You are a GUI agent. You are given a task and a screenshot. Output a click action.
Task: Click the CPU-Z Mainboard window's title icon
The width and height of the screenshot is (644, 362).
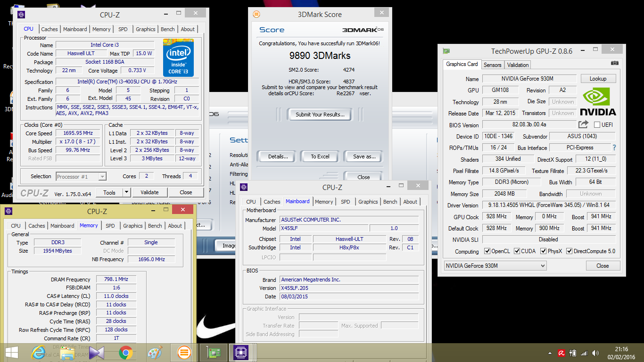(244, 187)
